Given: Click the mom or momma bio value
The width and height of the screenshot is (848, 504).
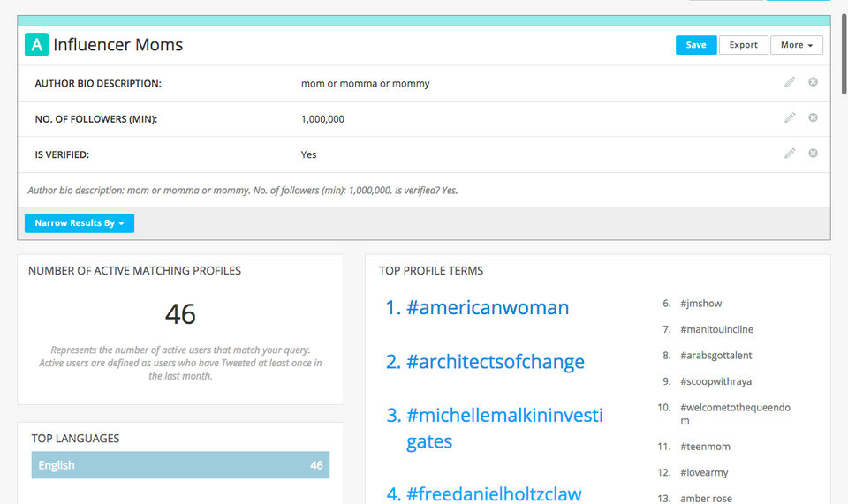Looking at the screenshot, I should [x=365, y=84].
